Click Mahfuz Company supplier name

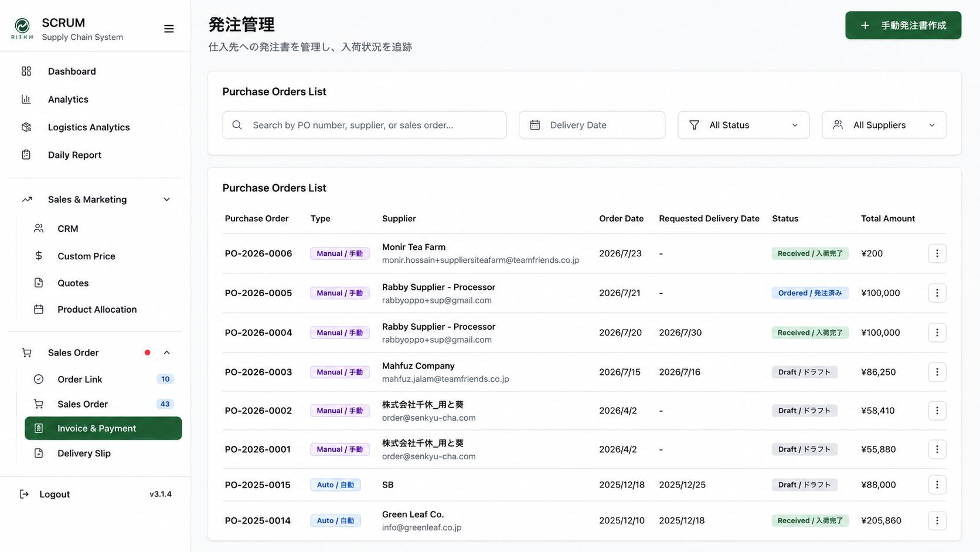pos(418,365)
